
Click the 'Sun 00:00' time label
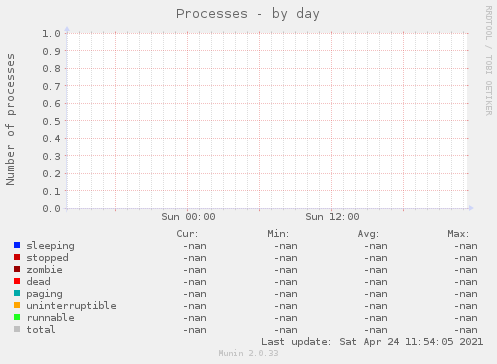click(188, 217)
